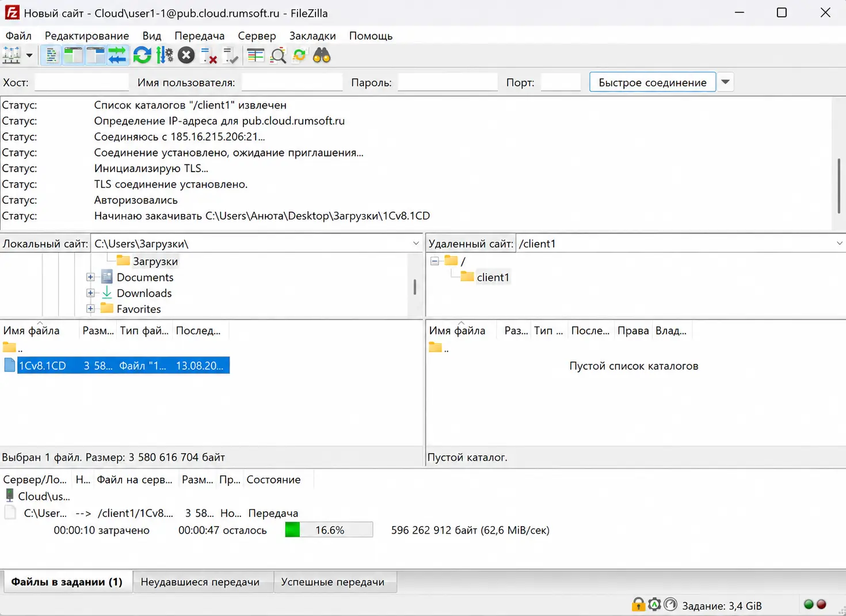Screen dimensions: 846x616
Task: Switch to the Файлы в задании tab
Action: click(67, 581)
